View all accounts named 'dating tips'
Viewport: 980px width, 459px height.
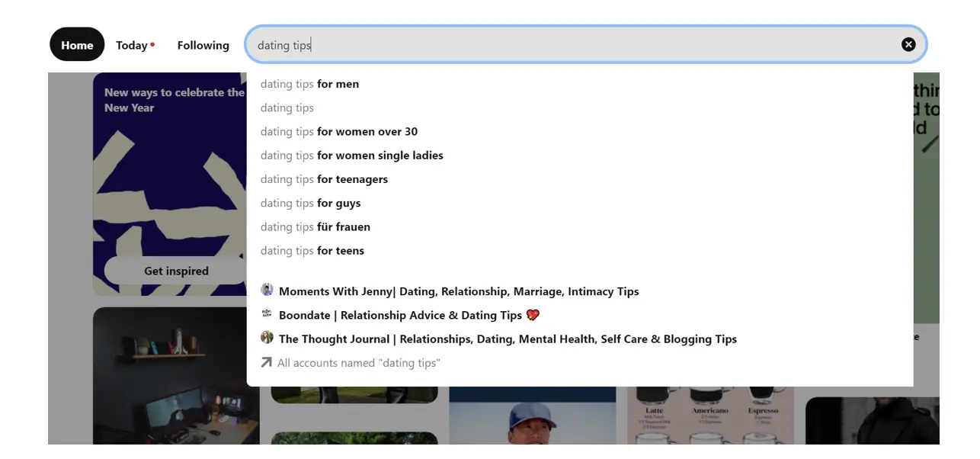coord(358,362)
